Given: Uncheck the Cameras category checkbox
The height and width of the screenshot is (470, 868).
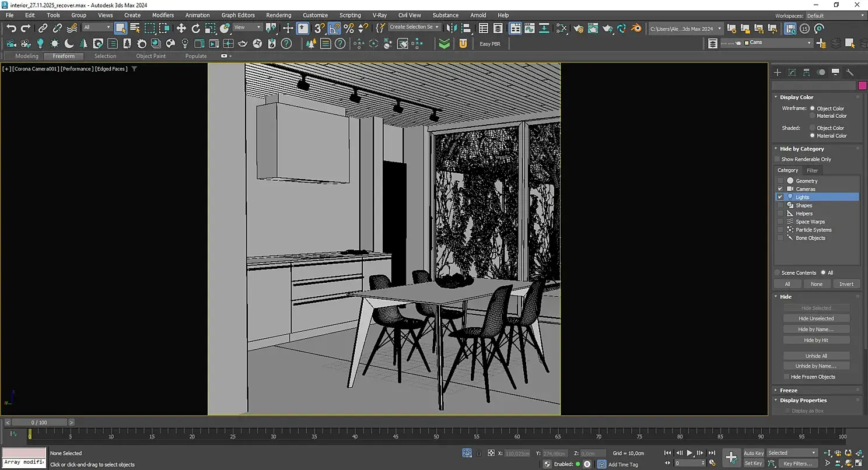Looking at the screenshot, I should tap(780, 189).
